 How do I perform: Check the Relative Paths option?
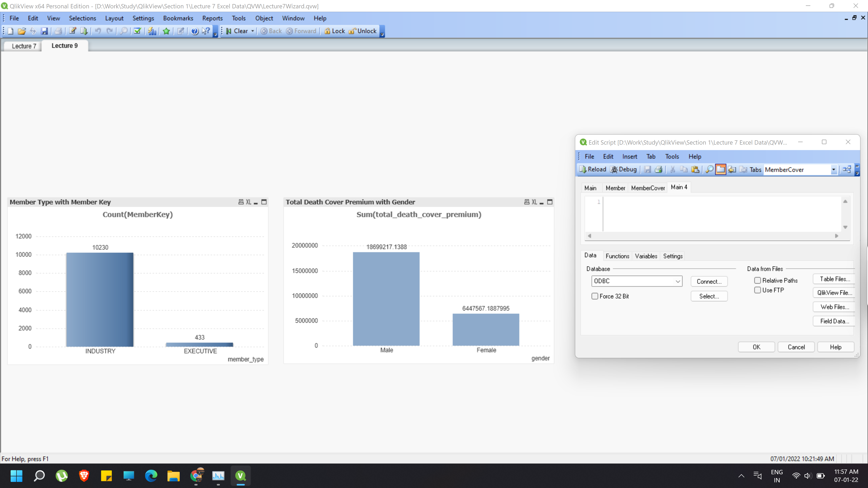(758, 280)
